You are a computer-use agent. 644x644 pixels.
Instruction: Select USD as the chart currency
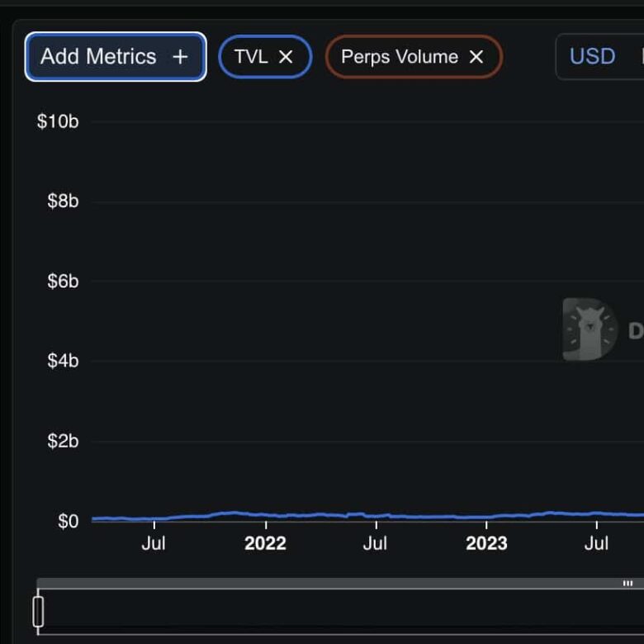click(x=592, y=57)
